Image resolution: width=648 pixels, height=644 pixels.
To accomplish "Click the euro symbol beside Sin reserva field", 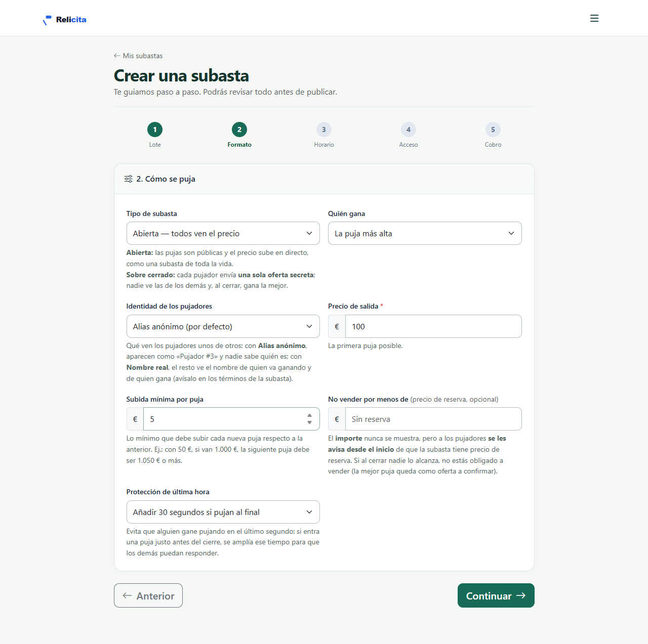I will pyautogui.click(x=337, y=419).
